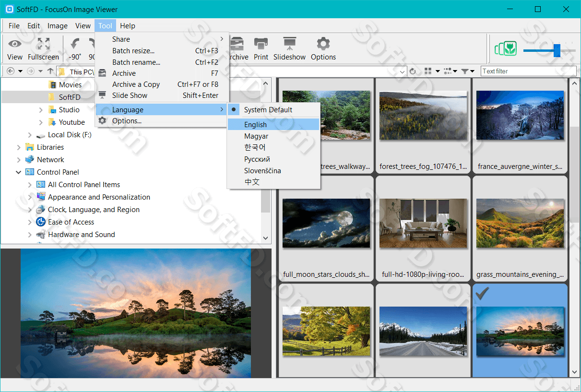Select Clock, Language, and Region tree item
581x392 pixels.
pos(94,210)
